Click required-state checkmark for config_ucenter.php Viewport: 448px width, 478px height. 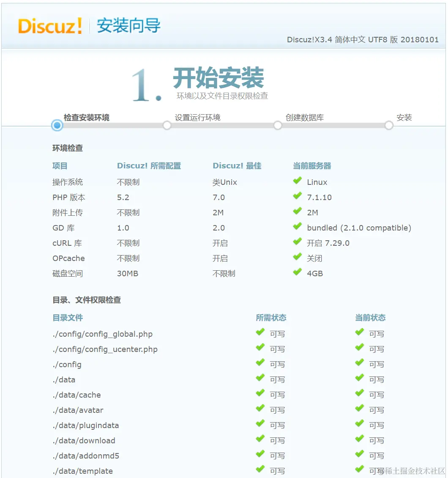point(260,348)
